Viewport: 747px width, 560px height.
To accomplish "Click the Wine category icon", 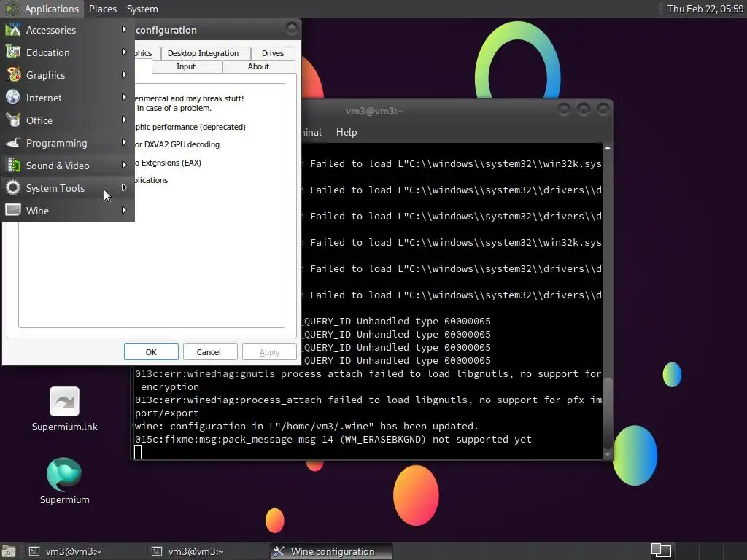I will click(13, 211).
